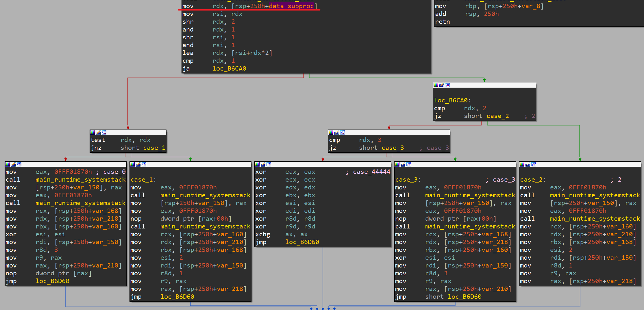Click main_runtime_systemstack call in case_2 block
The image size is (644, 310).
[595, 195]
